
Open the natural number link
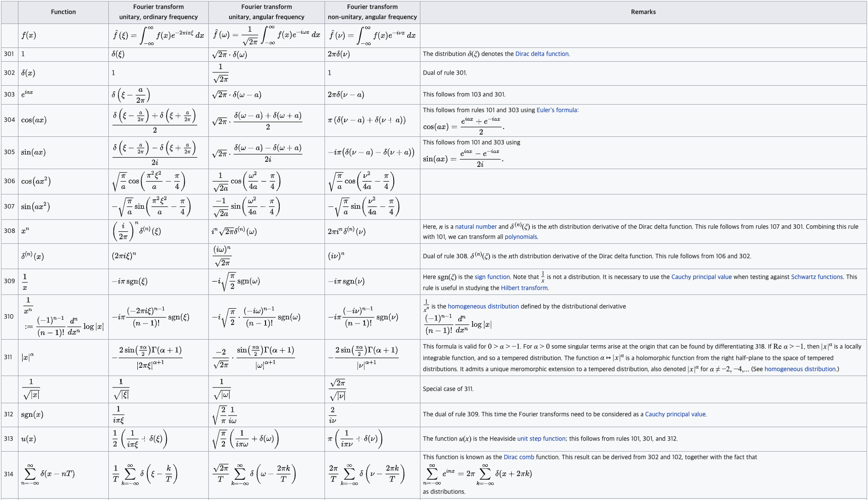click(x=476, y=227)
